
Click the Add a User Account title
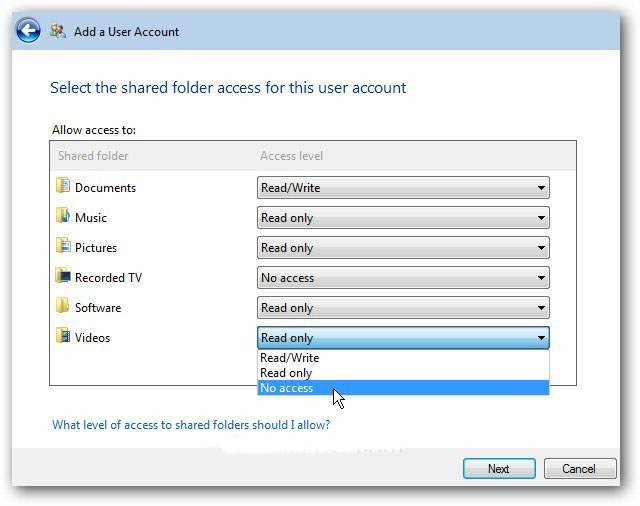pos(127,32)
